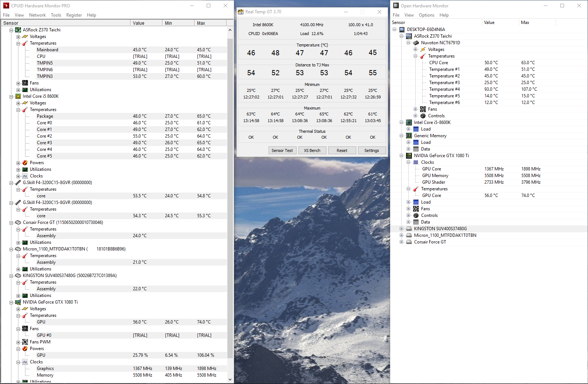
Task: Click the Generic Memory icon in Open Hardware Monitor
Action: [x=409, y=136]
